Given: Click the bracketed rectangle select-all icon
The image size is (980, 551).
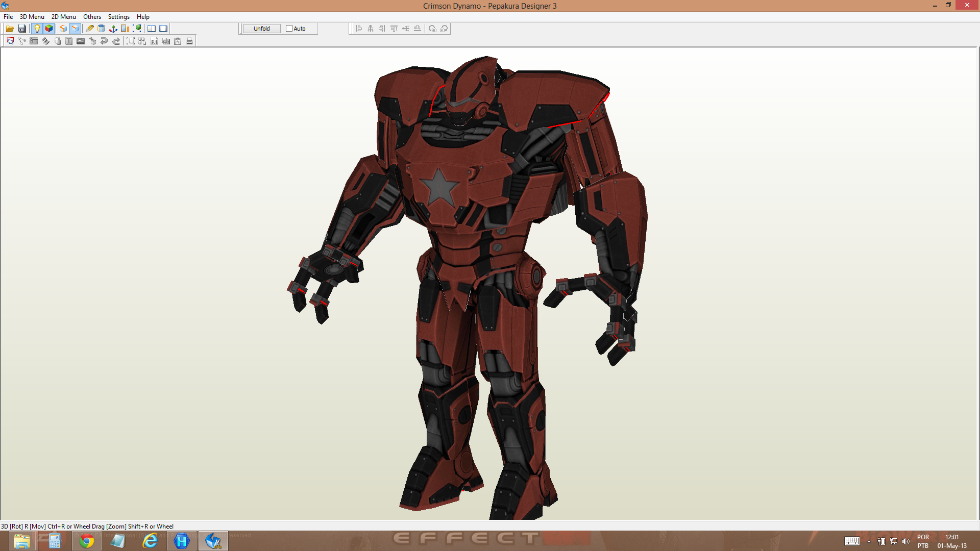Looking at the screenshot, I should click(131, 41).
